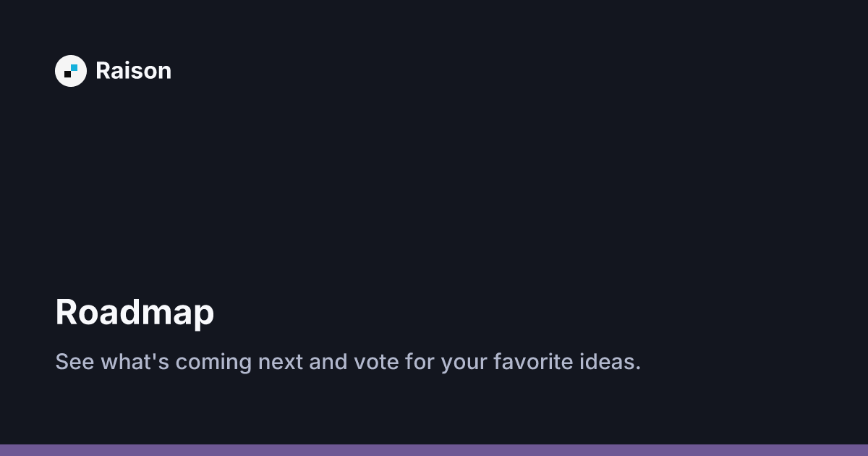Click the letter "n" ending the Raison name
Viewport: 868px width, 456px height.
(164, 72)
